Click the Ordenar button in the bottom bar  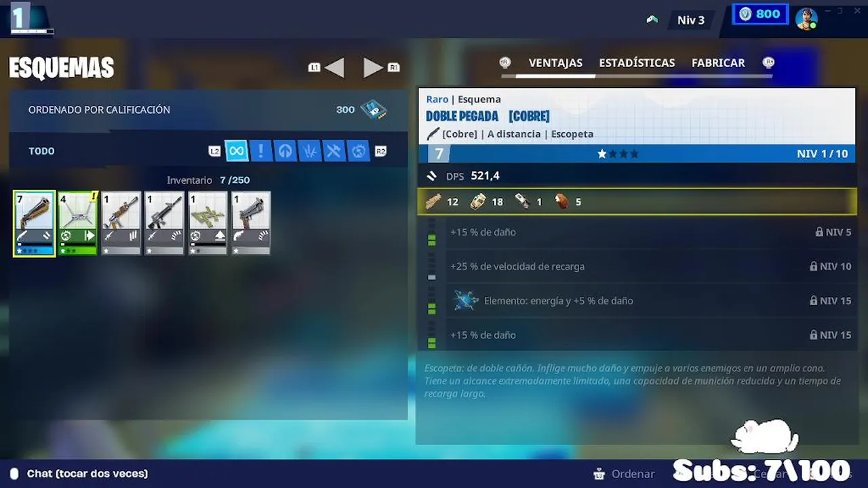tap(624, 474)
